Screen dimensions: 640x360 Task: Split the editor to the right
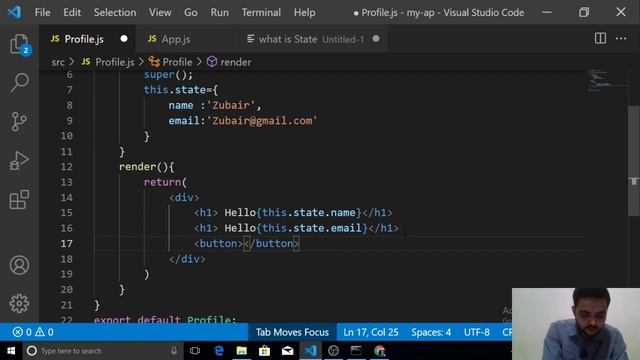click(x=600, y=39)
